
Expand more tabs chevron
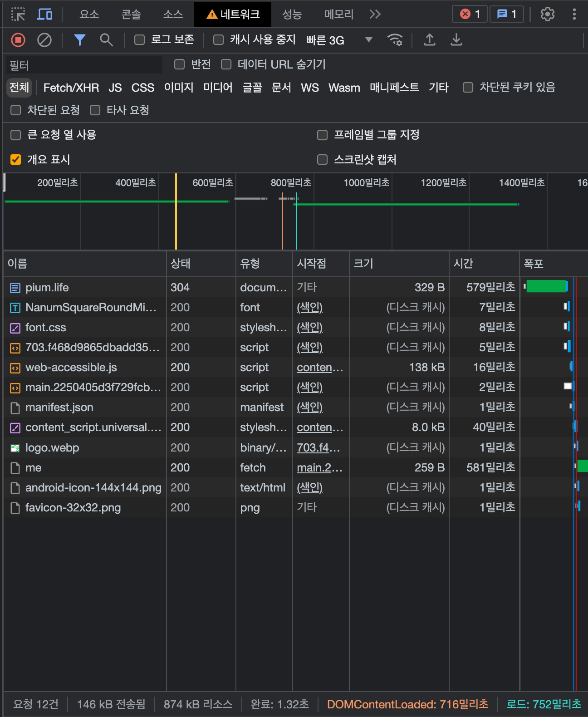click(375, 15)
